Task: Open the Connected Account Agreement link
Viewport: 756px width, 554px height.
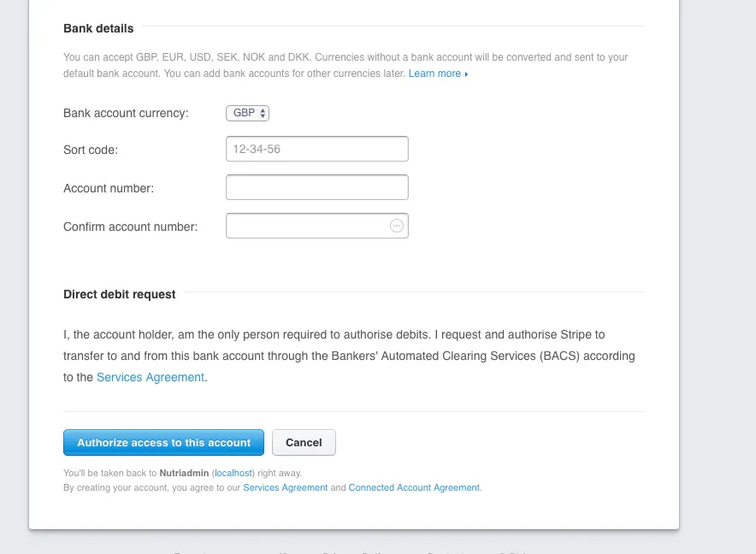Action: tap(414, 487)
